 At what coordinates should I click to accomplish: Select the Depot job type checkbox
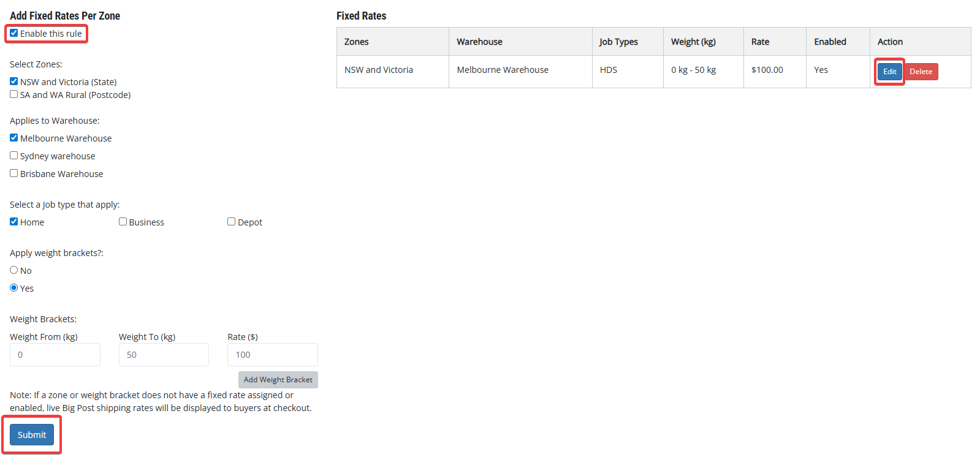(x=232, y=222)
